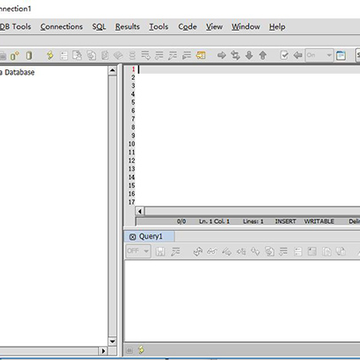Open the Code menu
360x360 pixels.
tap(187, 27)
